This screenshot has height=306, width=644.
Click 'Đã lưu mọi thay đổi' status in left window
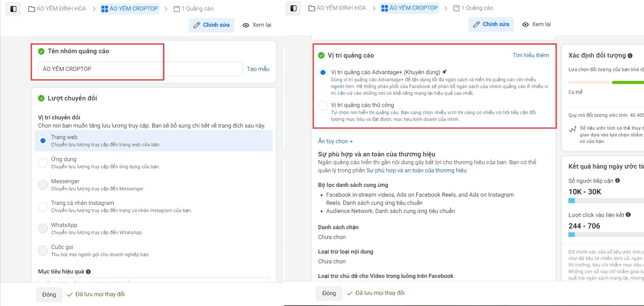(x=96, y=294)
